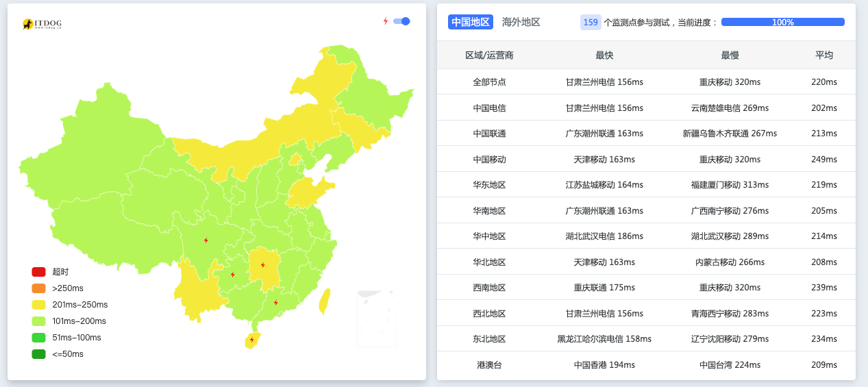Viewport: 868px width, 387px height.
Task: Click the 159 monitoring points badge
Action: coord(591,22)
